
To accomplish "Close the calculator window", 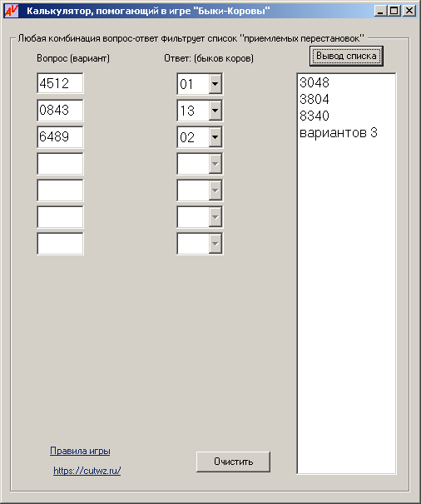I will click(x=409, y=11).
